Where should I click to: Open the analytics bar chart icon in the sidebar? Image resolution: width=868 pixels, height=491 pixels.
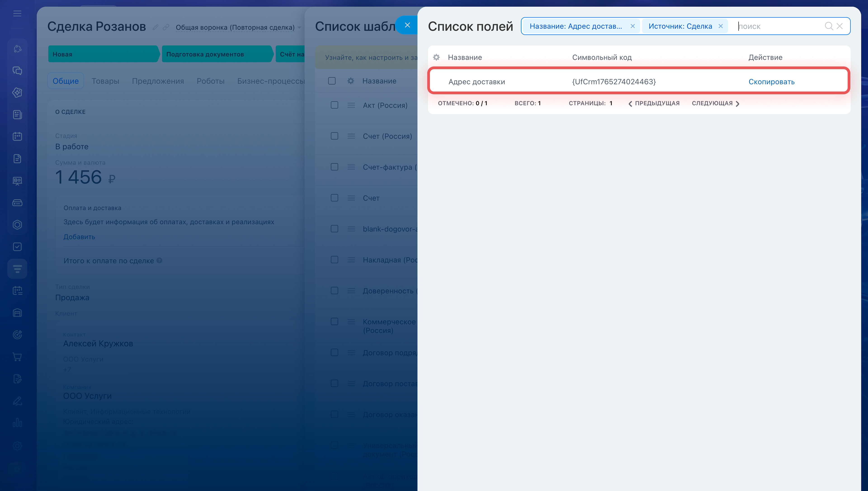pos(17,423)
